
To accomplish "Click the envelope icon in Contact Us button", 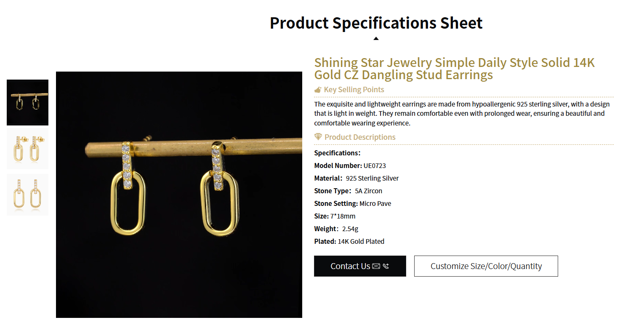I will tap(376, 266).
